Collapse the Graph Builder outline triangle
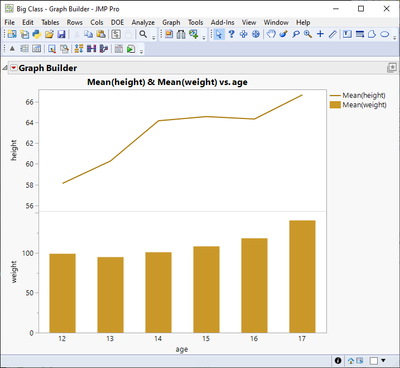Screen dimensions: 400x368 point(5,68)
